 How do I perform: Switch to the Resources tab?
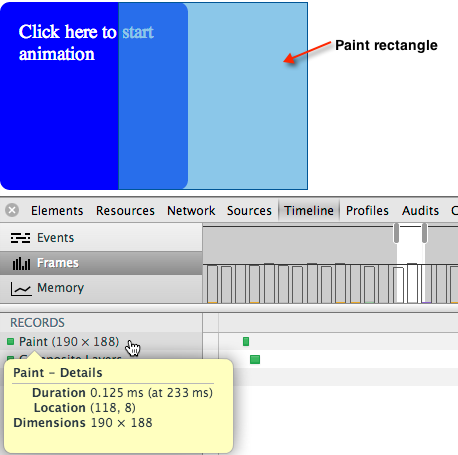tap(125, 211)
